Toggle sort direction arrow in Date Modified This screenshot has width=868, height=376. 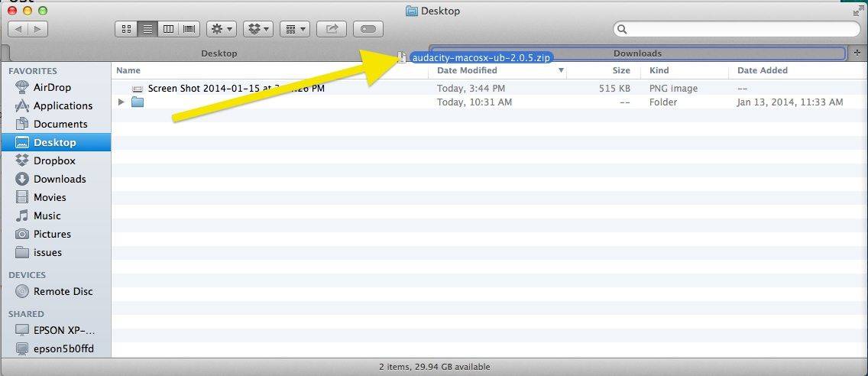click(561, 70)
